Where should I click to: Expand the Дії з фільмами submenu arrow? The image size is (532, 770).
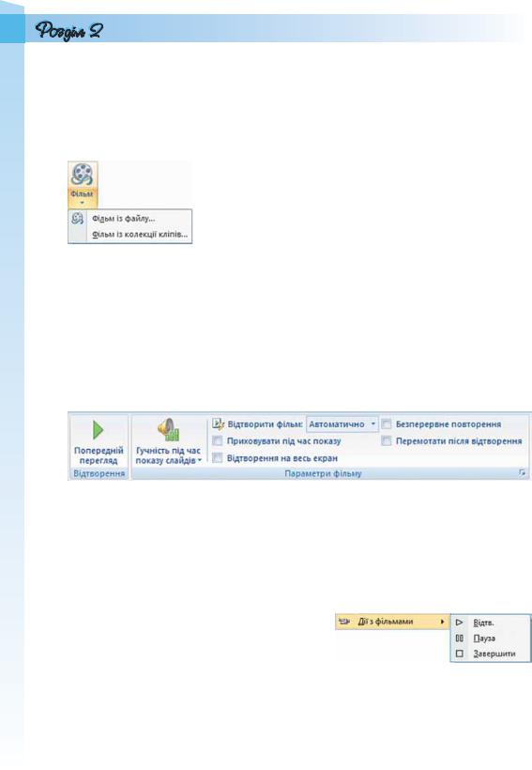442,622
